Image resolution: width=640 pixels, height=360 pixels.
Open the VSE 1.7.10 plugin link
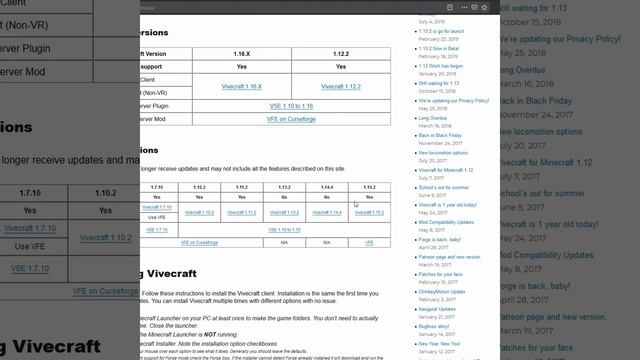click(157, 230)
